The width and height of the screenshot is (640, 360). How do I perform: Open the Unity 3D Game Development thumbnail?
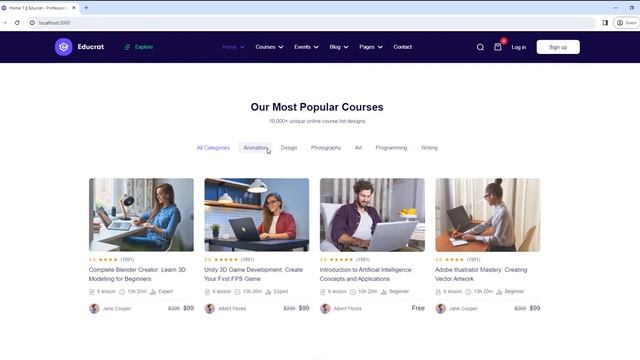tap(257, 215)
